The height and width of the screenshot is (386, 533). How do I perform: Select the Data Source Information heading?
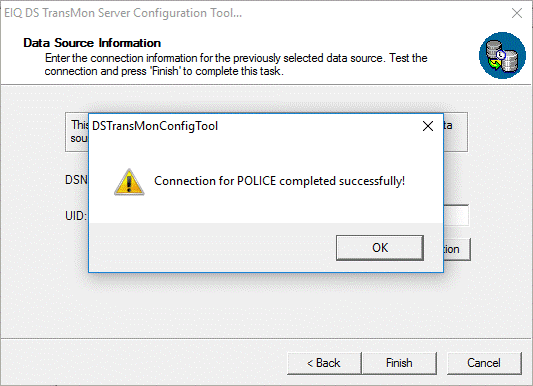click(x=92, y=43)
